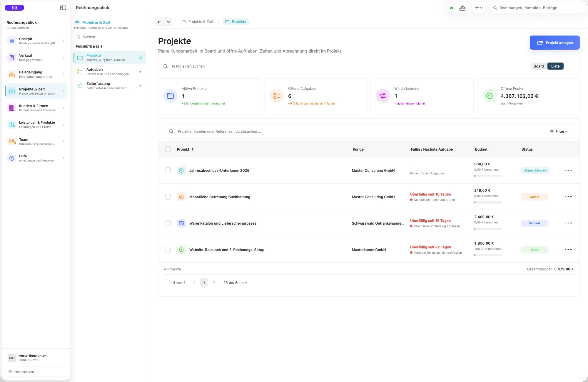Select all projects via header checkbox
Image resolution: width=588 pixels, height=382 pixels.
tap(168, 149)
